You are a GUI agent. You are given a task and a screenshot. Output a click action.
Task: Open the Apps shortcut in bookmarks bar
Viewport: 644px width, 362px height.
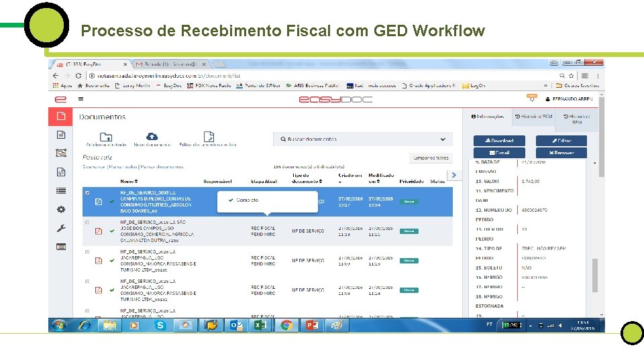click(x=62, y=85)
